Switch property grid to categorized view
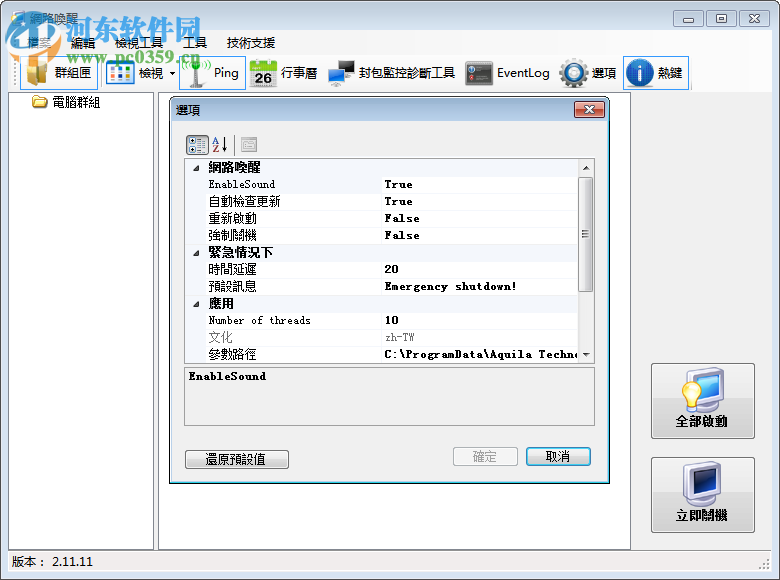Viewport: 780px width, 580px height. click(x=197, y=145)
